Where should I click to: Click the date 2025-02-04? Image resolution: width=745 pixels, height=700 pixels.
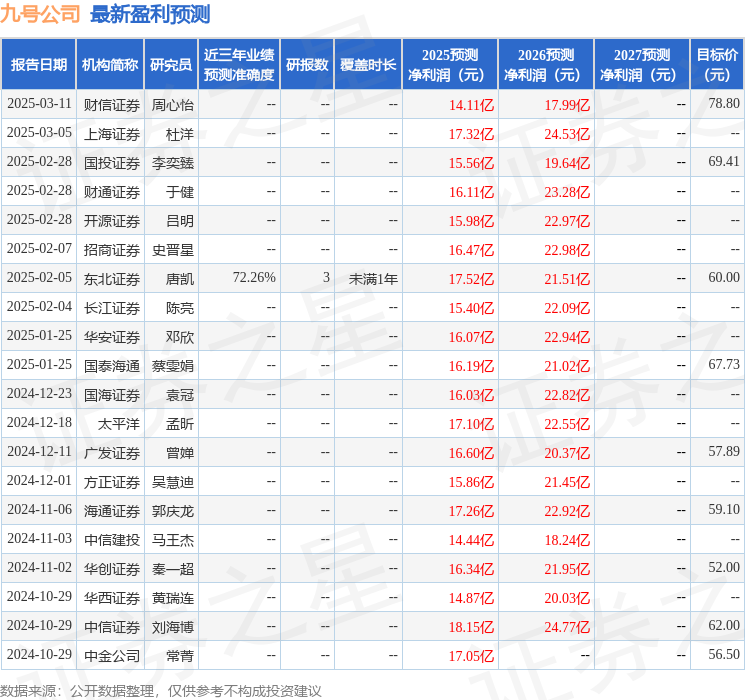[39, 307]
